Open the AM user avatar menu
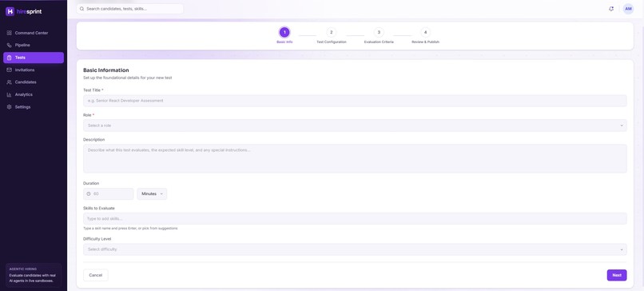The width and height of the screenshot is (644, 291). (628, 9)
